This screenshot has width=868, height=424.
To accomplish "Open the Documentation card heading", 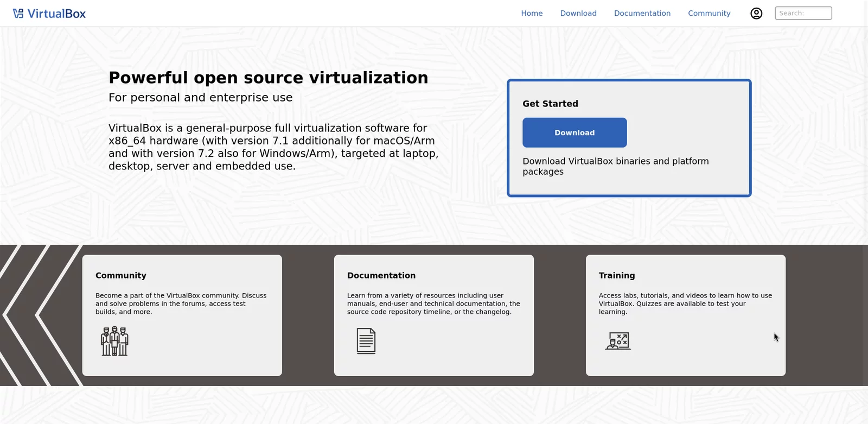I will tap(381, 275).
